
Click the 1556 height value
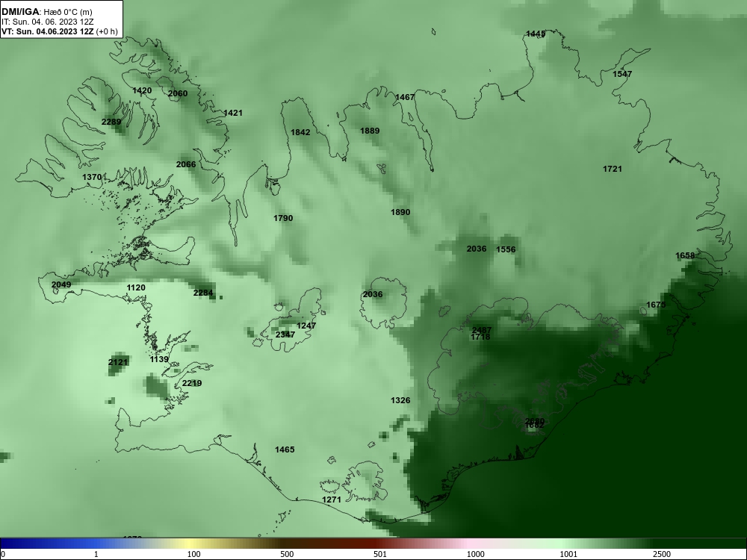tap(506, 249)
